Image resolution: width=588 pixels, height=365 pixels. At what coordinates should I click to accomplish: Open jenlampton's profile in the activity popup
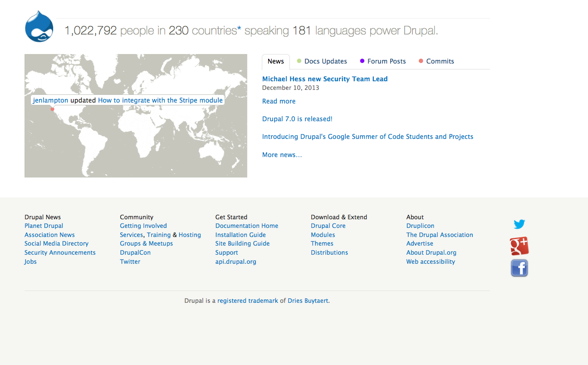(51, 100)
